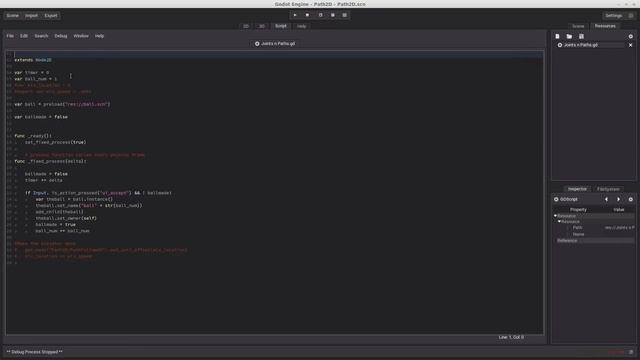The width and height of the screenshot is (640, 360).
Task: Open the script editor Edit menu
Action: [24, 36]
